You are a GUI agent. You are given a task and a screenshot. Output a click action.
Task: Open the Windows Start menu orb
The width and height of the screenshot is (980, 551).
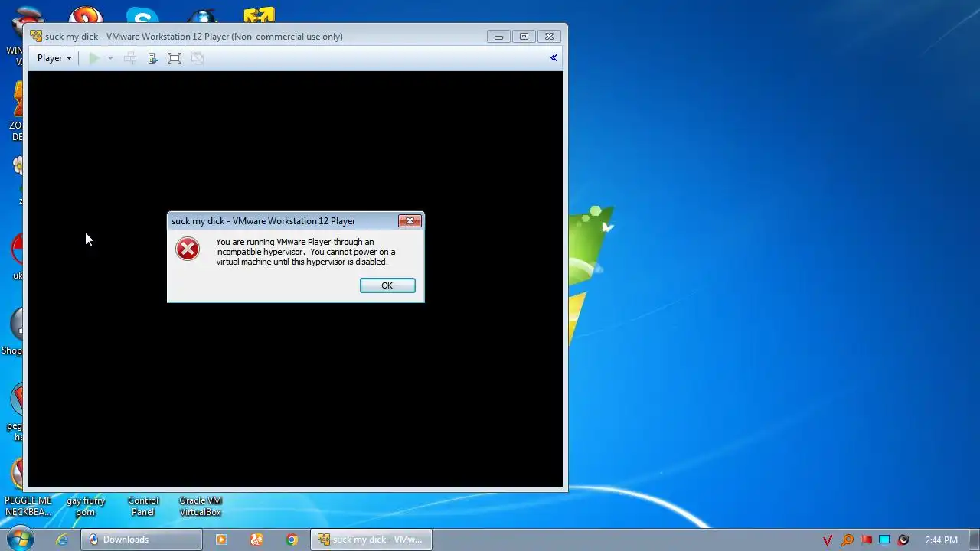click(21, 540)
